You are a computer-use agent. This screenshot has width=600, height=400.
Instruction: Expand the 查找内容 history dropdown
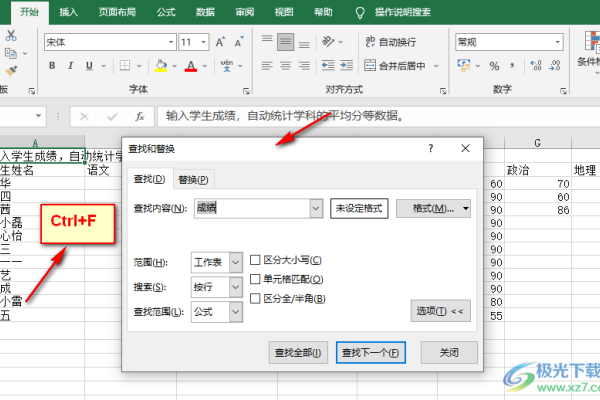[x=316, y=209]
